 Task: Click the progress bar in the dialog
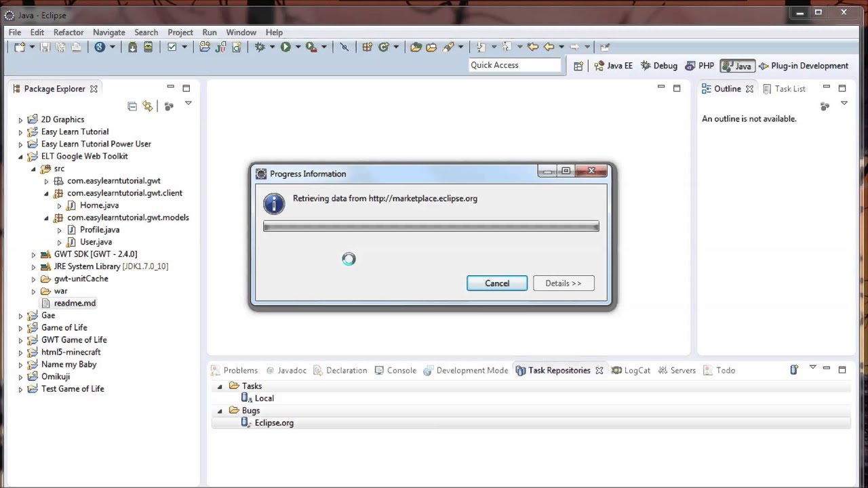point(431,226)
